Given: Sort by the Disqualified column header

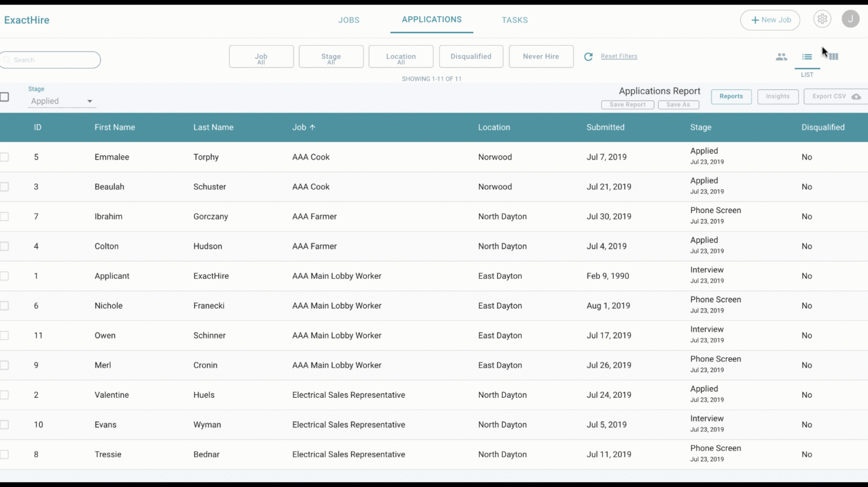Looking at the screenshot, I should [823, 127].
